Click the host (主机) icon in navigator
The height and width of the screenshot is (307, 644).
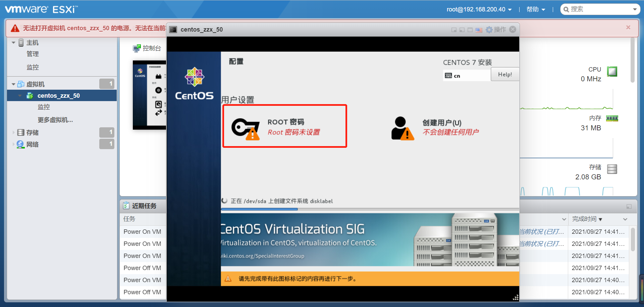21,43
